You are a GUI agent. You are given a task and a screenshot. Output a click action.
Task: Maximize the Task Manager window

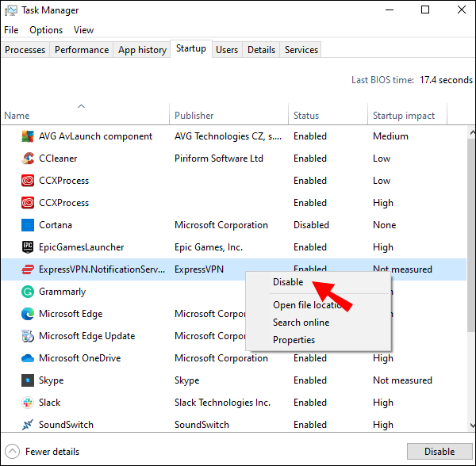pyautogui.click(x=425, y=10)
